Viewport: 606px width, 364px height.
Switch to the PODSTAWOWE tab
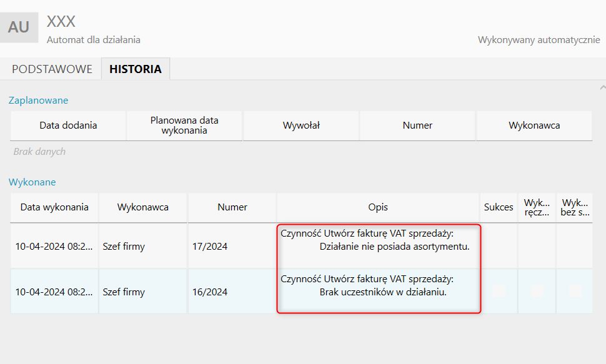[52, 69]
